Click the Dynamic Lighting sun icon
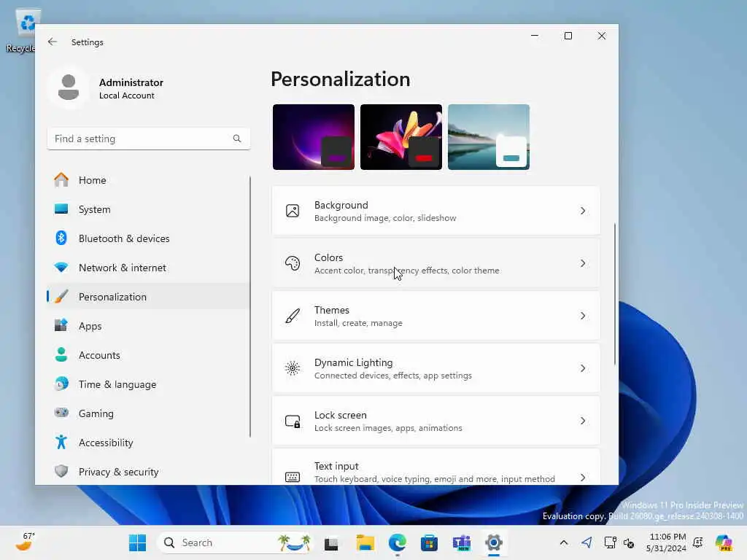This screenshot has height=560, width=747. (293, 368)
